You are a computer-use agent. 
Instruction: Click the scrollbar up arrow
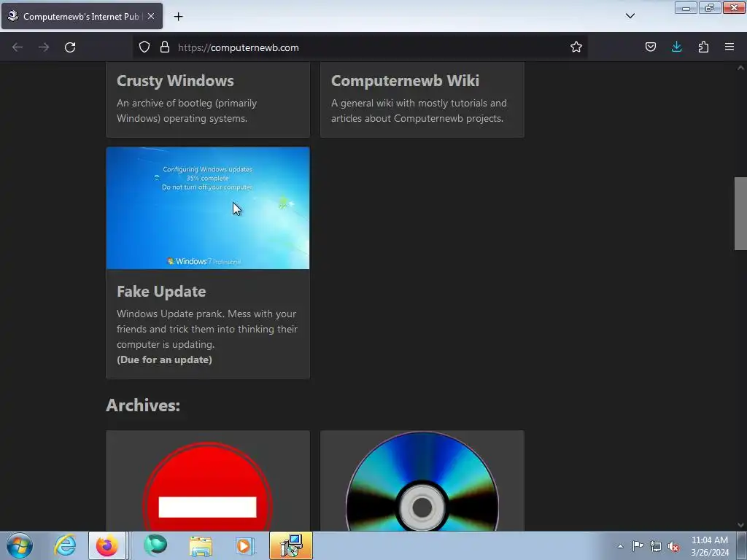point(740,68)
